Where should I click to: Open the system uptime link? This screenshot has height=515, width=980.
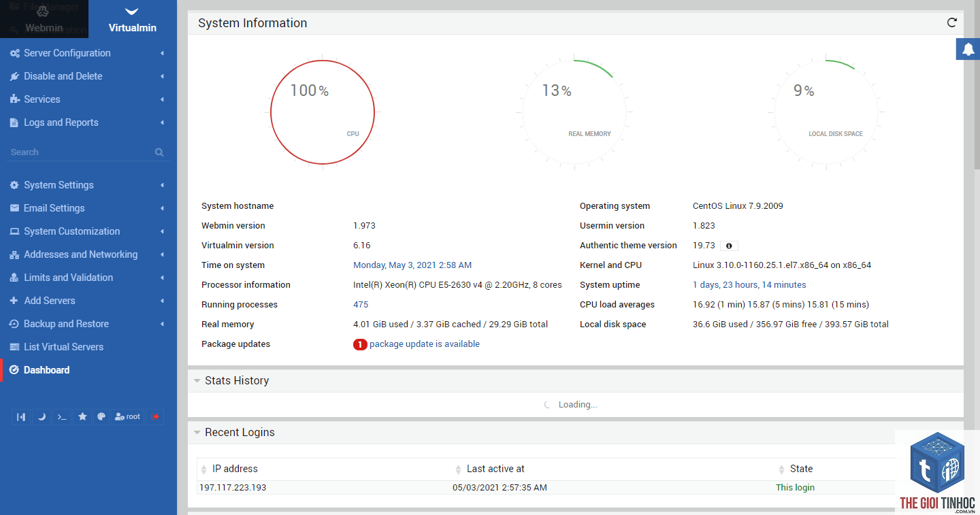749,285
